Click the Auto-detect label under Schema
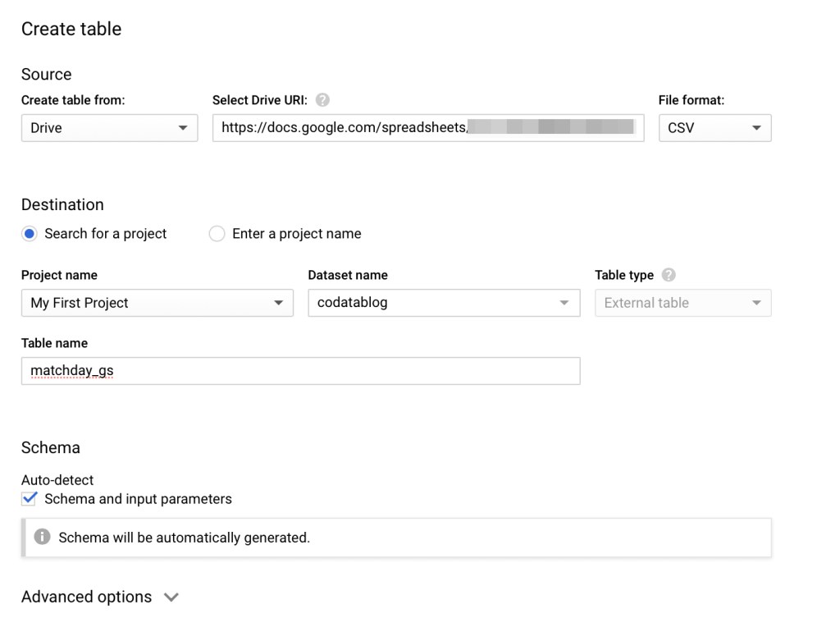The height and width of the screenshot is (641, 840). click(x=57, y=479)
